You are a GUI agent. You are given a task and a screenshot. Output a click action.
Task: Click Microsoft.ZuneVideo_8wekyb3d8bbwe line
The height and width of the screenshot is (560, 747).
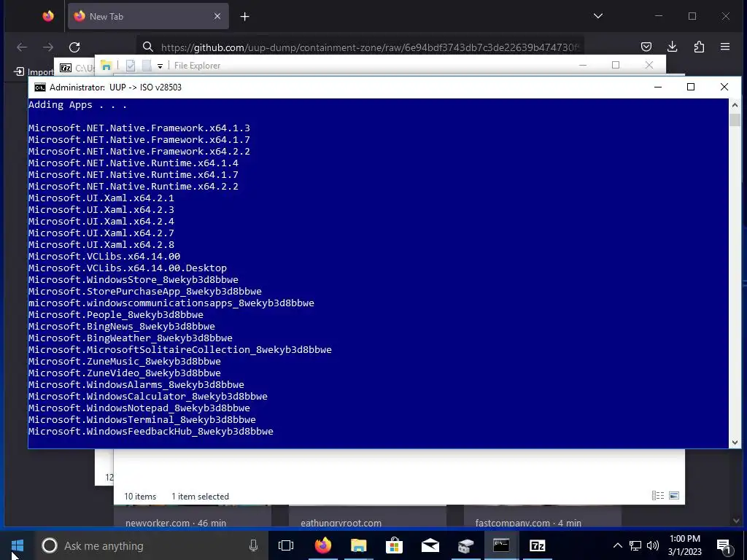[124, 373]
